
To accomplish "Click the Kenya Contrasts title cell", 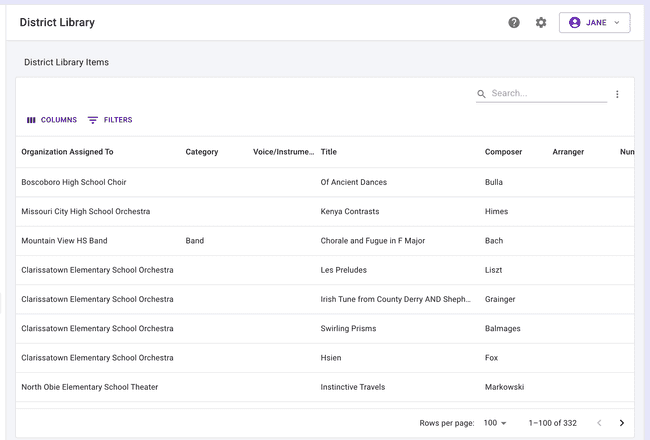I will click(x=344, y=212).
